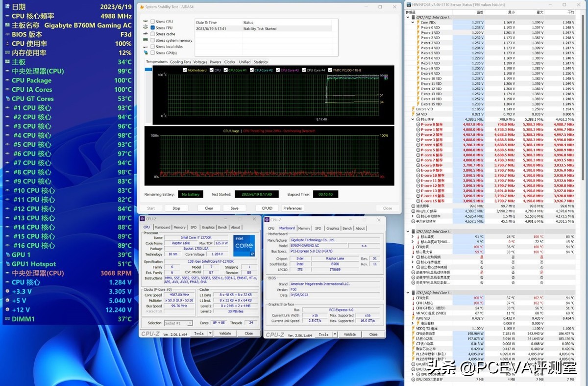
Task: Click the Stress GPU(s) icon
Action: pos(146,52)
